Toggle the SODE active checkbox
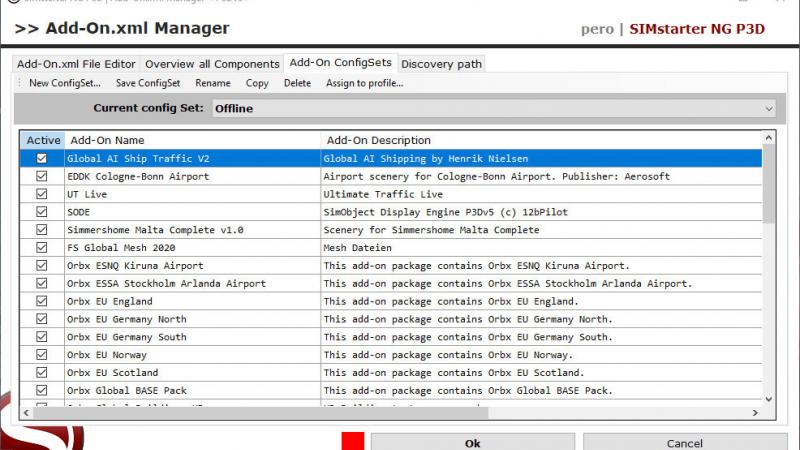800x450 pixels. [42, 212]
